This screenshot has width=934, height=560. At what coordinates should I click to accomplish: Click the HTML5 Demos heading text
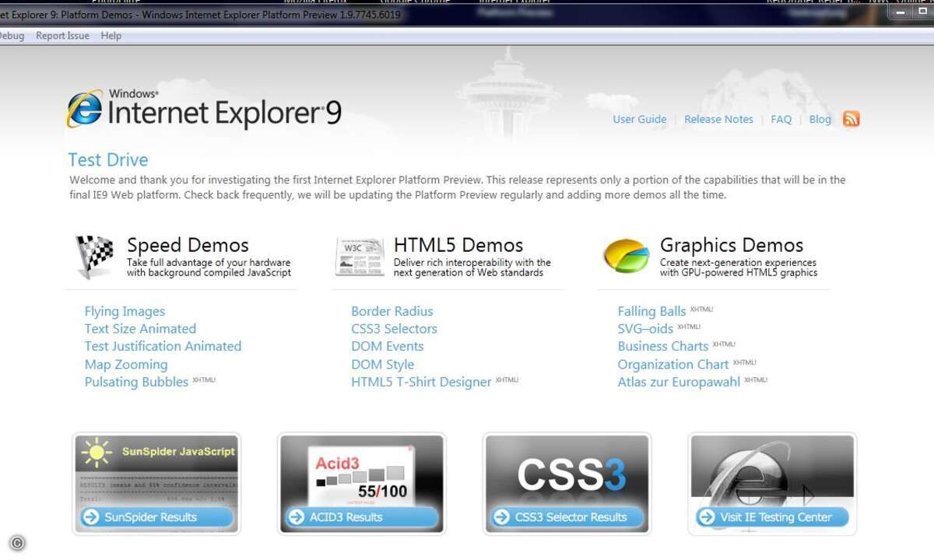click(x=458, y=245)
